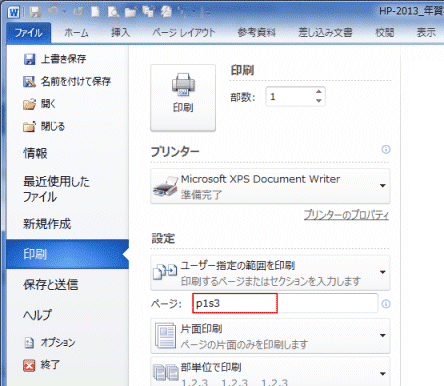
Task: Open the ファイル tab
Action: [29, 33]
